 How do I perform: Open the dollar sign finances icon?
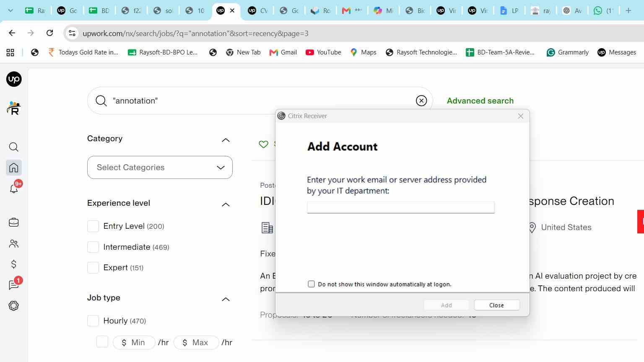tap(14, 264)
